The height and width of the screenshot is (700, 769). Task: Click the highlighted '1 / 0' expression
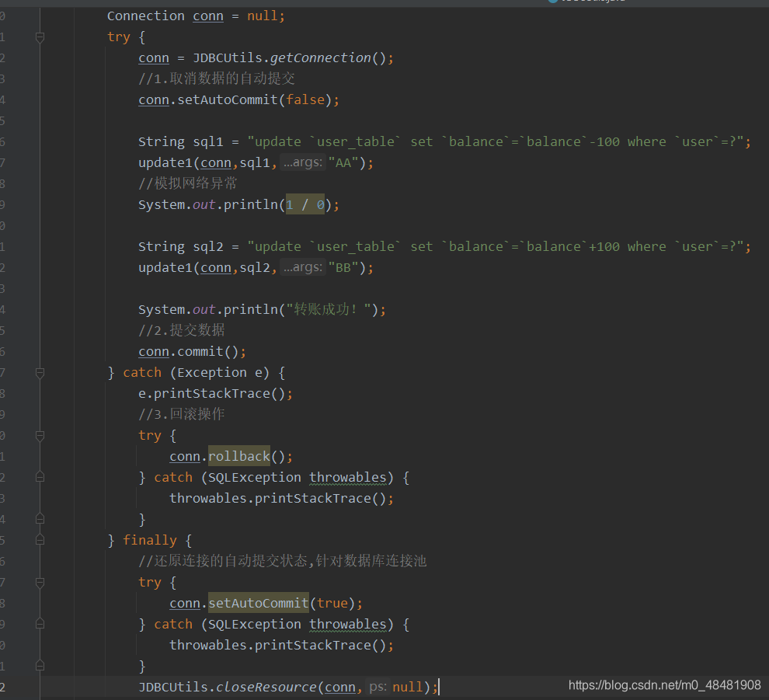[305, 204]
